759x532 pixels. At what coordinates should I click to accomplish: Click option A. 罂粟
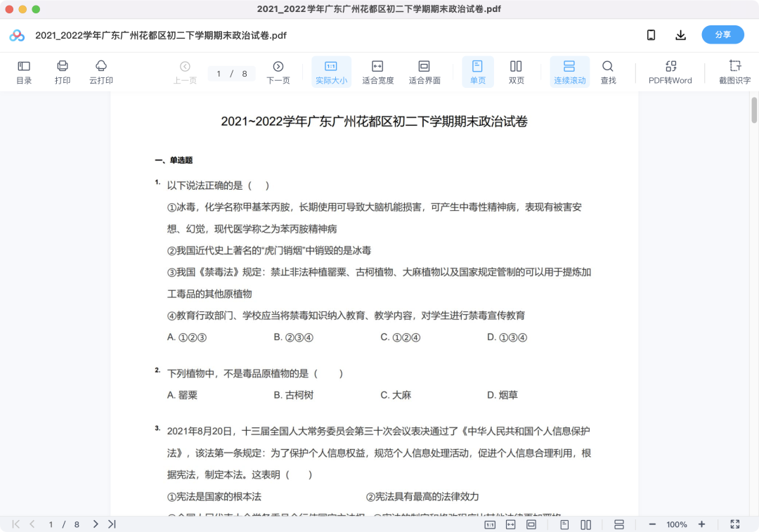(182, 395)
